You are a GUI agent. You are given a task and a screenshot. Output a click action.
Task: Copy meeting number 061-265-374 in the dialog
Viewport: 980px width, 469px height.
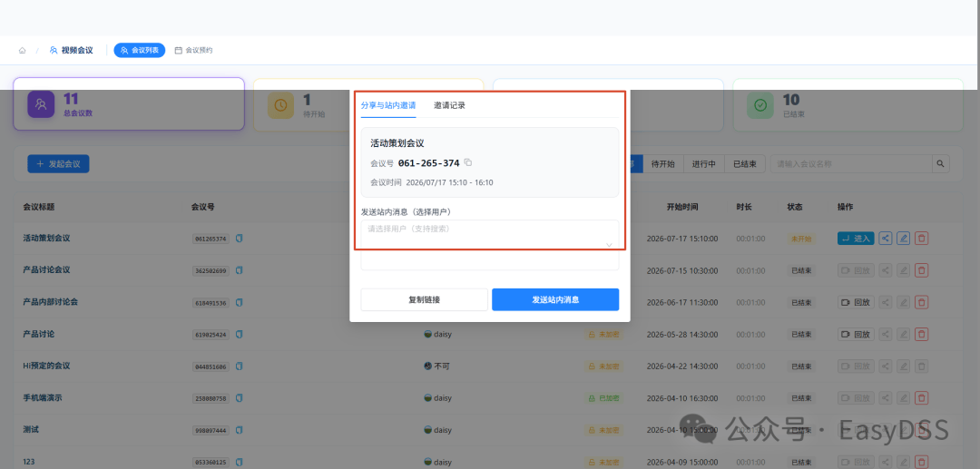click(x=468, y=162)
